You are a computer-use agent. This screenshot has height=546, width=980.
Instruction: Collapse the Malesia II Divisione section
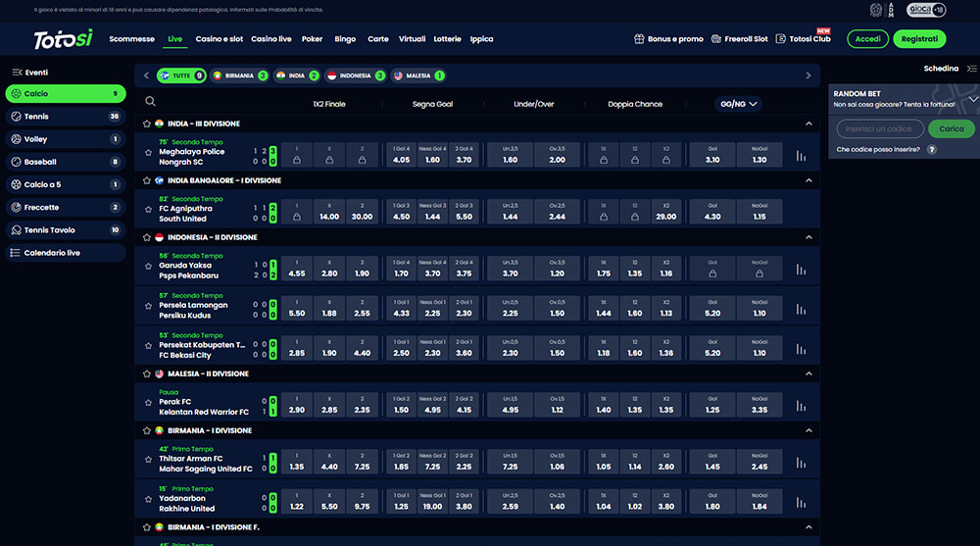pos(808,373)
